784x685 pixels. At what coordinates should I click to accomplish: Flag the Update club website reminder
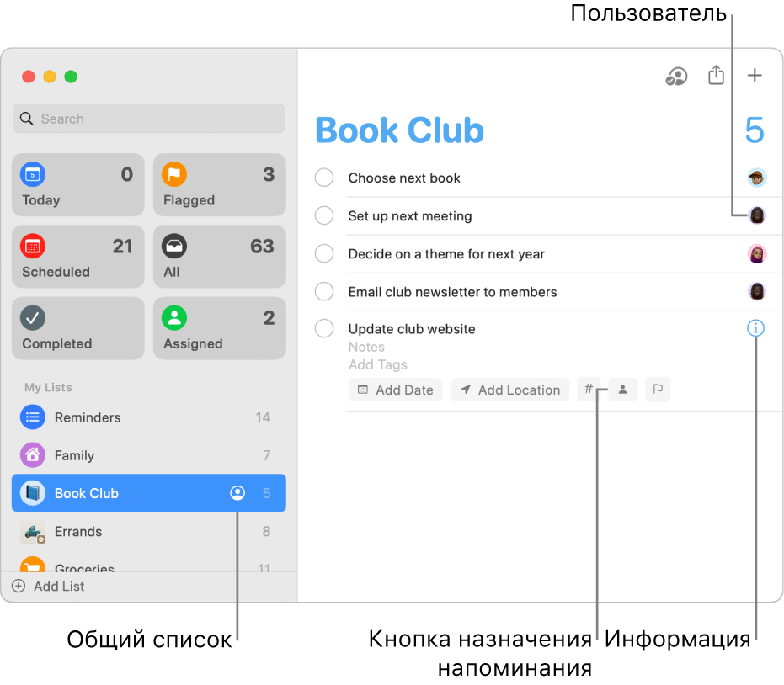click(x=658, y=390)
